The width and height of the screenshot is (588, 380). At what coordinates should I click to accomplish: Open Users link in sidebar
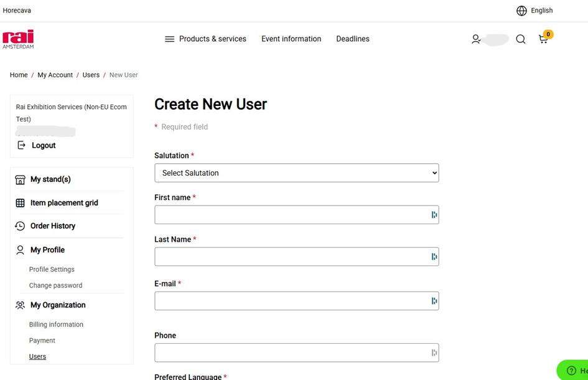coord(37,357)
